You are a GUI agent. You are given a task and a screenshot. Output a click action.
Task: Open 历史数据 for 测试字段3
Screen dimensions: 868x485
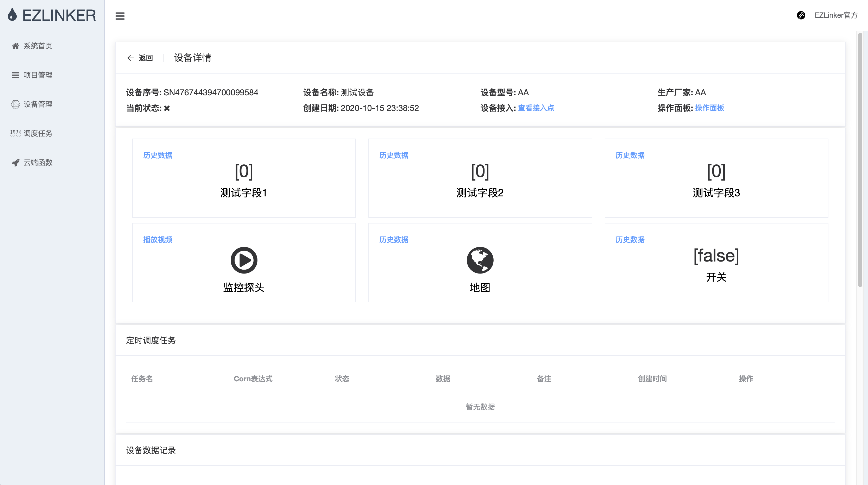tap(630, 155)
